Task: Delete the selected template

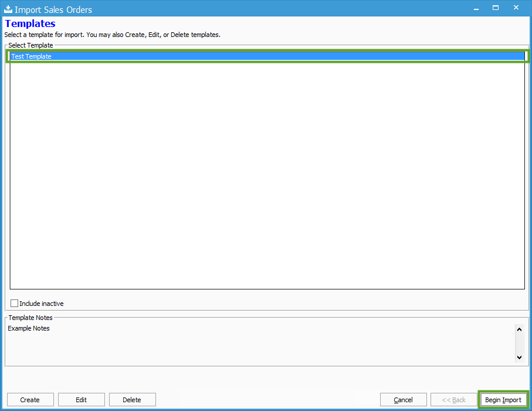Action: (133, 400)
